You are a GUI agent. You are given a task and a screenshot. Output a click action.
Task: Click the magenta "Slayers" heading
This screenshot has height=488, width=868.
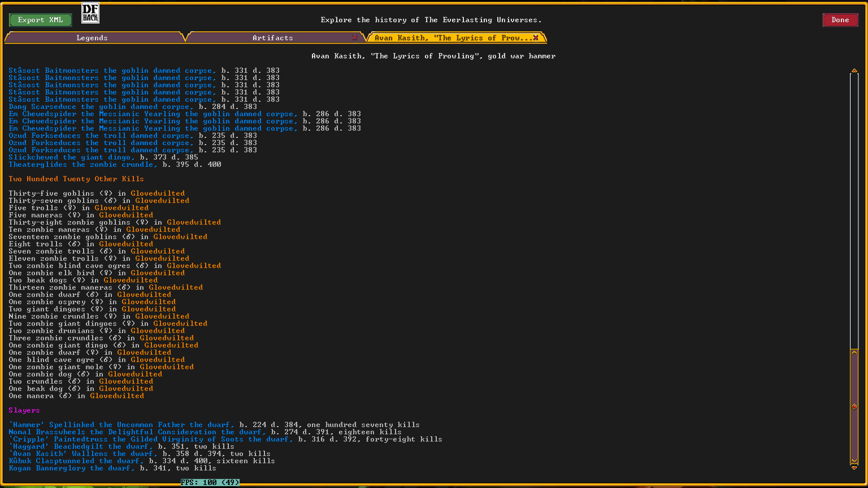click(24, 411)
